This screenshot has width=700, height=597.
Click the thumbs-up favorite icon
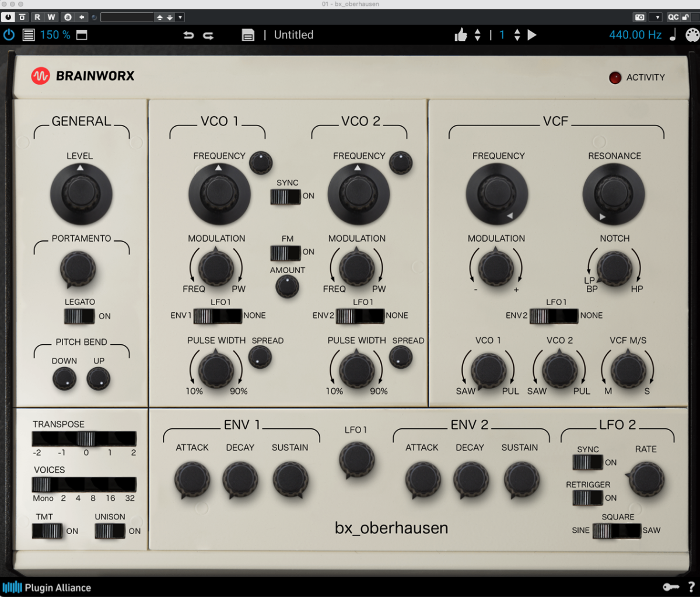pyautogui.click(x=461, y=35)
